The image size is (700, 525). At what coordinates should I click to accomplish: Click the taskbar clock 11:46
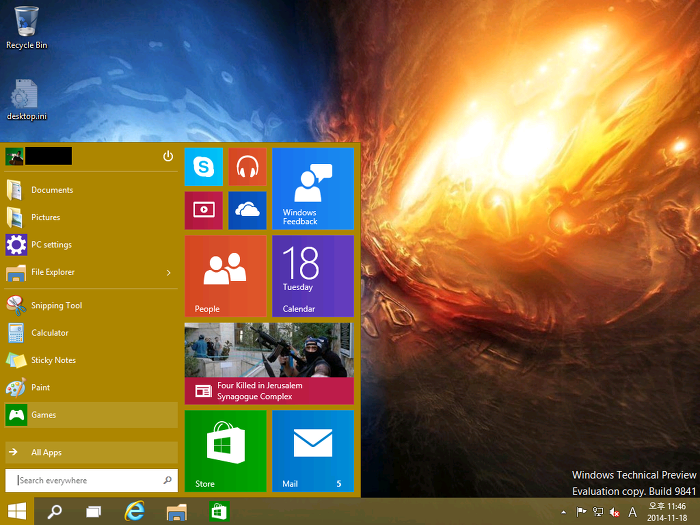pyautogui.click(x=667, y=512)
